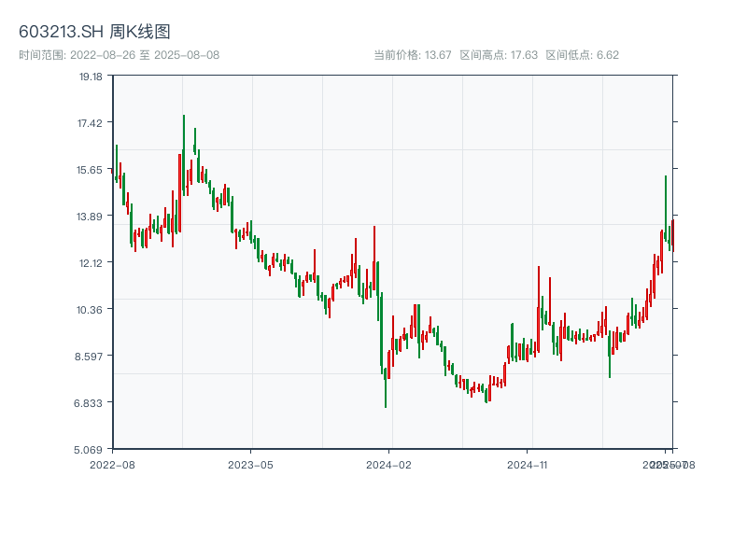Click the 10.36 y-axis value

90,310
